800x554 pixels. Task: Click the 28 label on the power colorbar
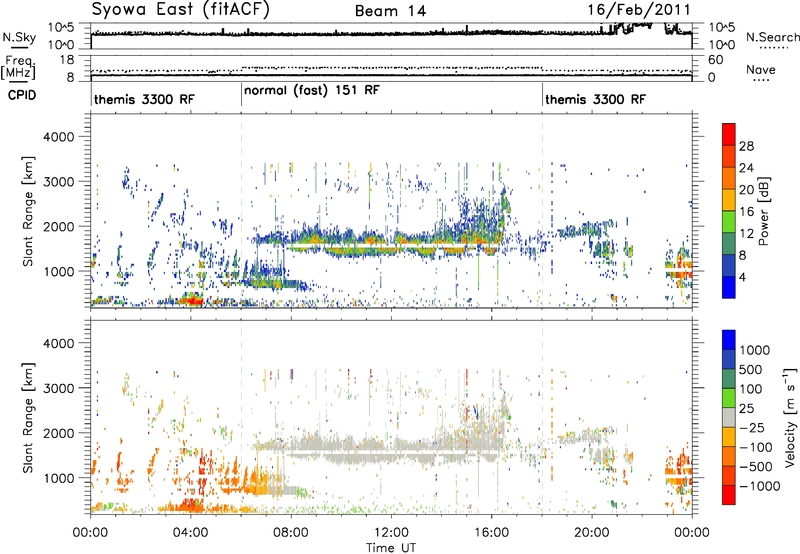(746, 146)
